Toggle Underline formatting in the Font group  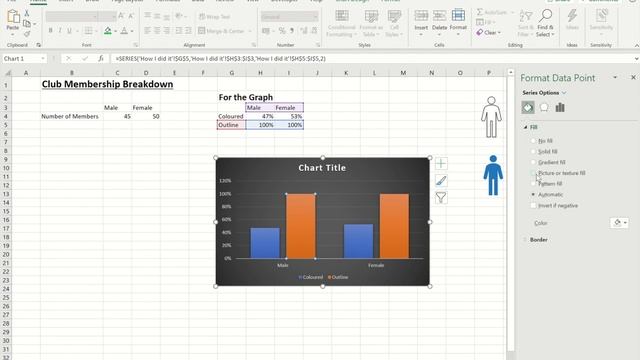(69, 31)
